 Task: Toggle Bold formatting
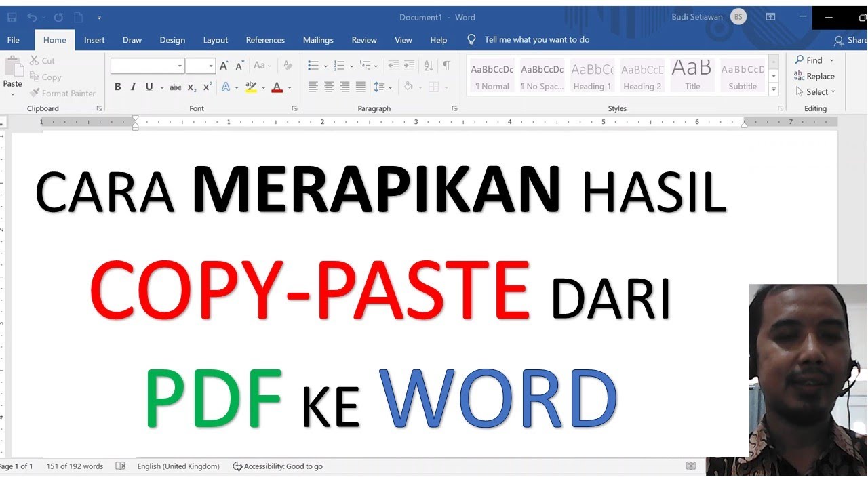pyautogui.click(x=118, y=87)
